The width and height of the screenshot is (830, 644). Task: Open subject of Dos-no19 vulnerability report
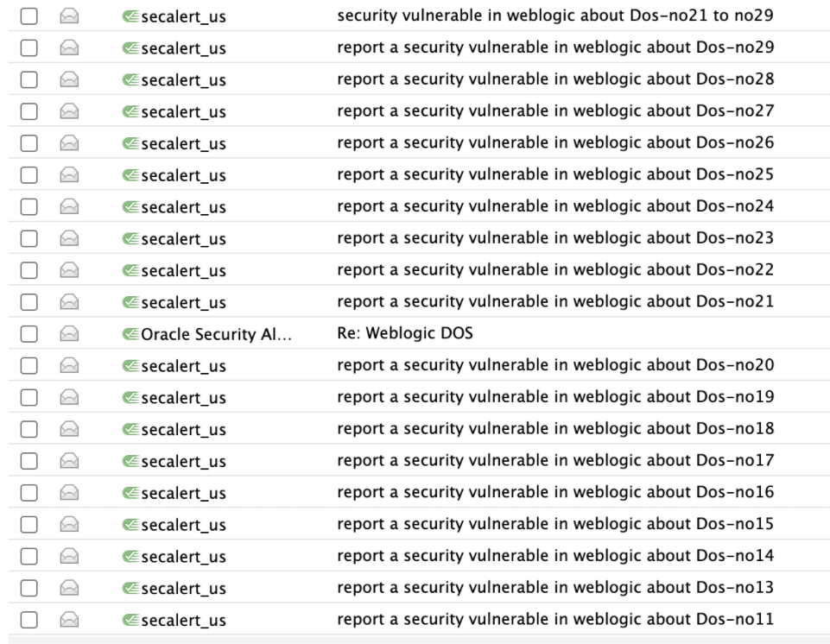click(x=555, y=396)
